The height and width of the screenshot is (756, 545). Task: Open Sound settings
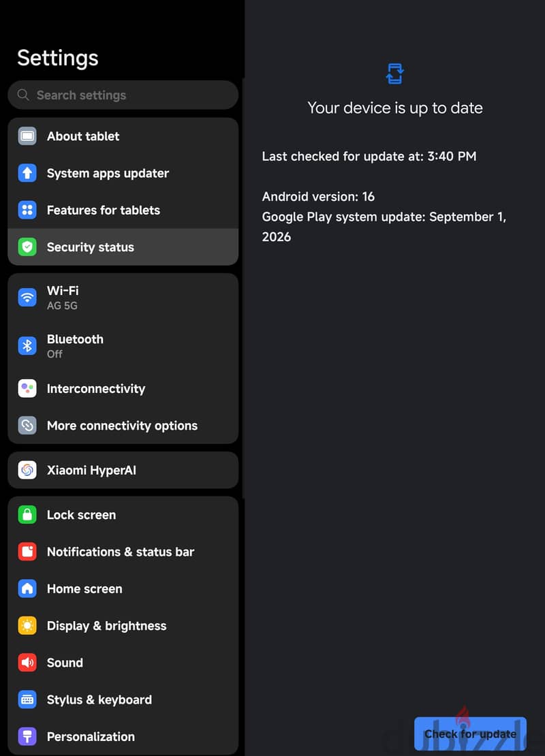(123, 663)
